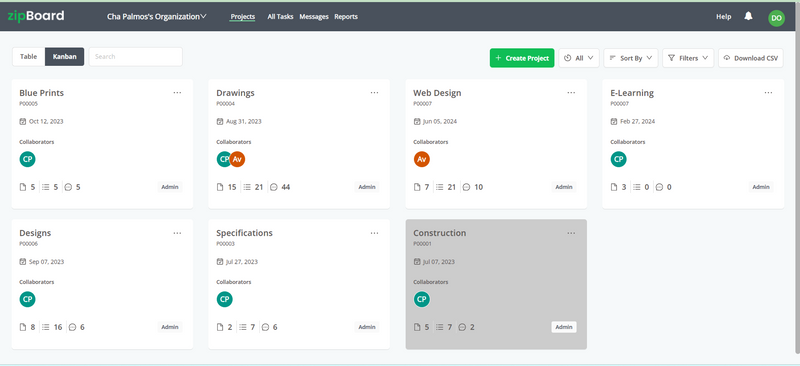Click the calendar icon on Construction card
This screenshot has width=800, height=366.
(x=416, y=262)
